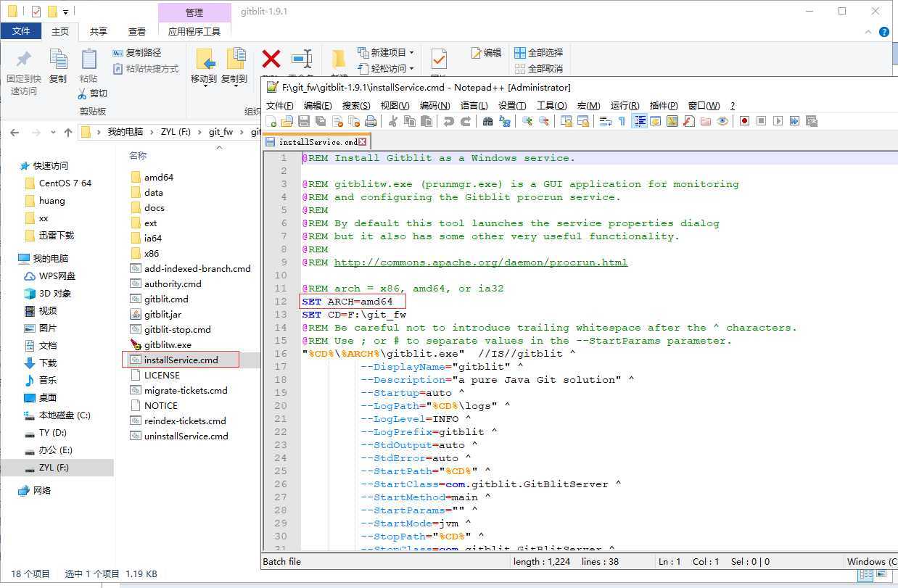Toggle word wrap icon in Notepad++ toolbar

point(605,121)
